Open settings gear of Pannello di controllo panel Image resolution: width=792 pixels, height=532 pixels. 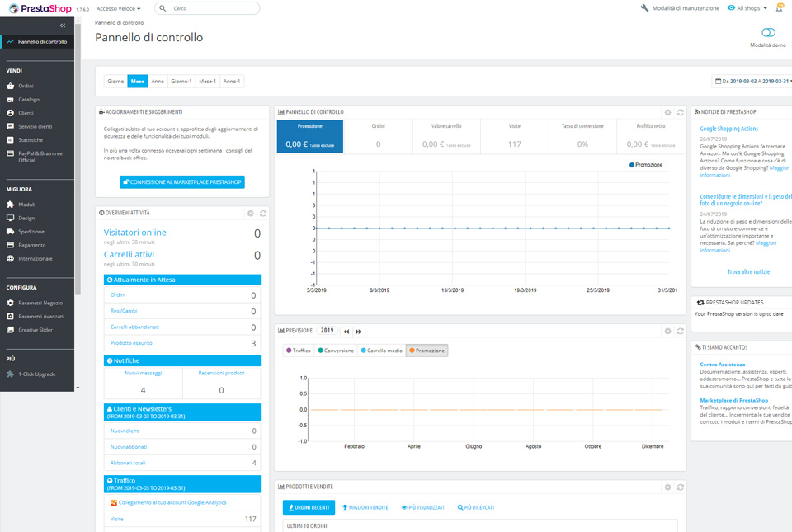(667, 112)
